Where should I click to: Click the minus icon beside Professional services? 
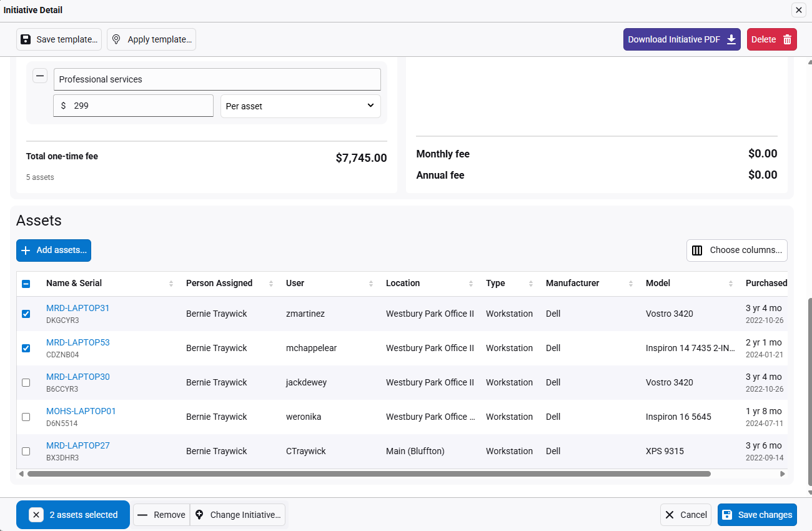(x=40, y=76)
